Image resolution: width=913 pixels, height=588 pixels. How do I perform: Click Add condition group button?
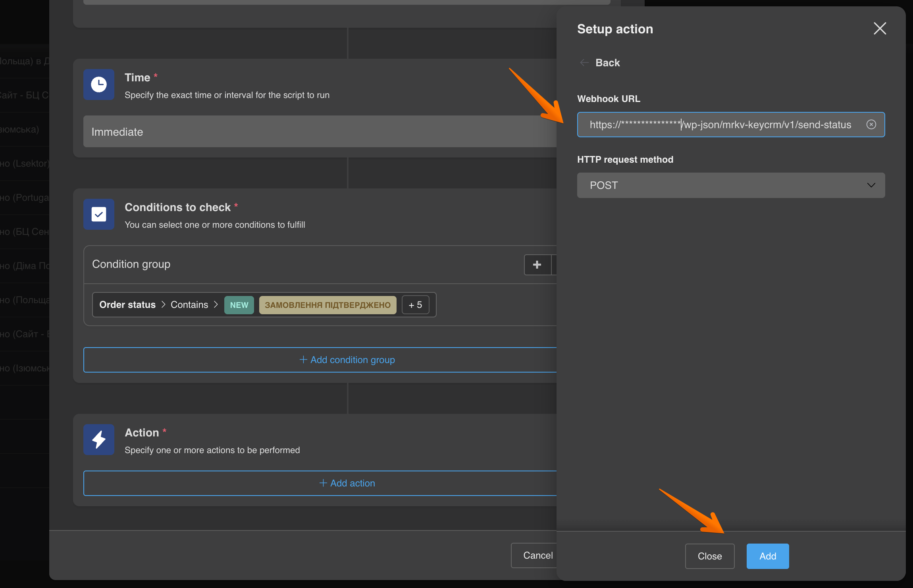[347, 360]
